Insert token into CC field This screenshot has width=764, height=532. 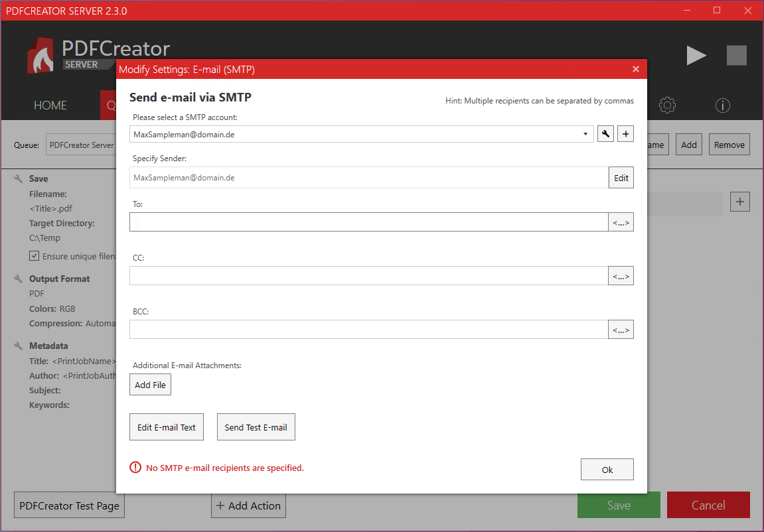coord(621,275)
